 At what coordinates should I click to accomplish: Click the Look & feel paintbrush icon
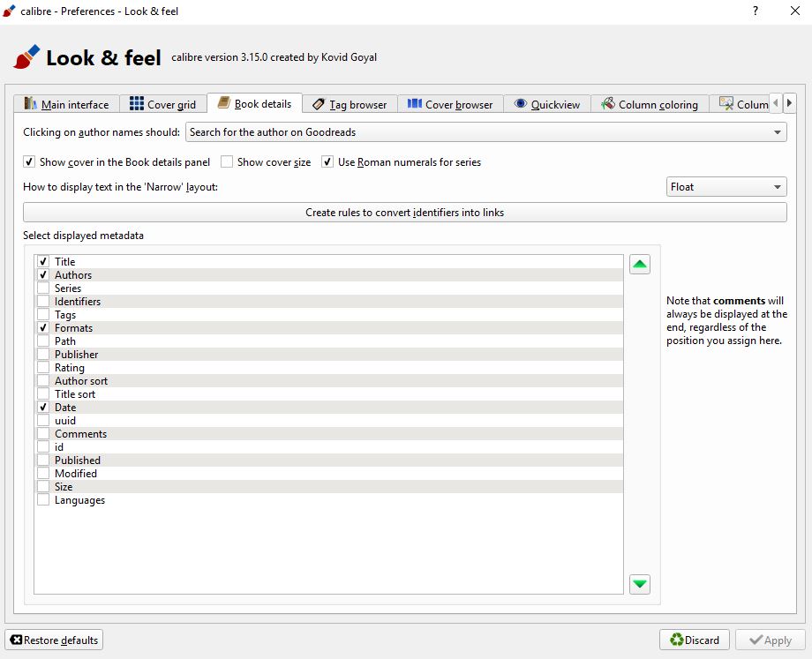point(26,57)
